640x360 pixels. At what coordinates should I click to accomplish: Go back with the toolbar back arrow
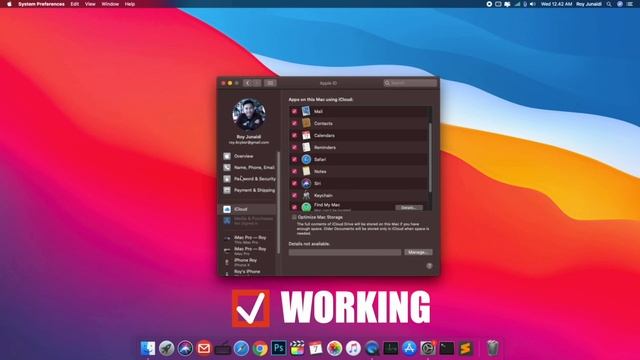[x=247, y=83]
